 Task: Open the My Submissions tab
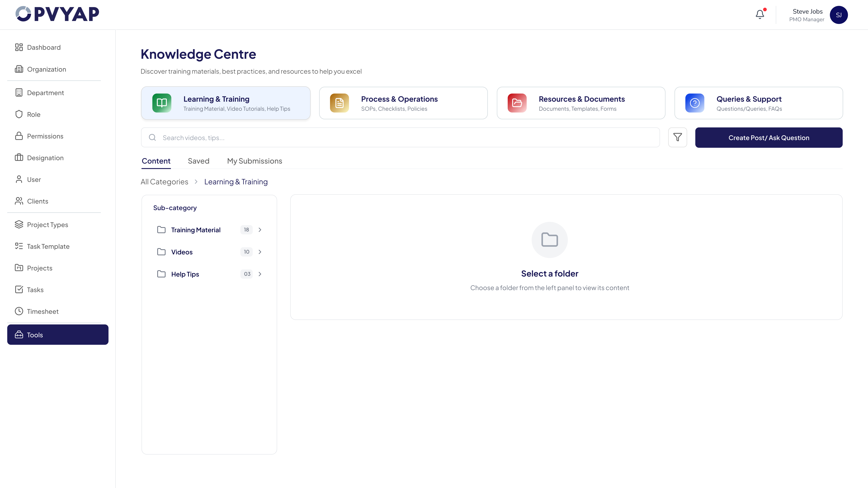tap(255, 161)
